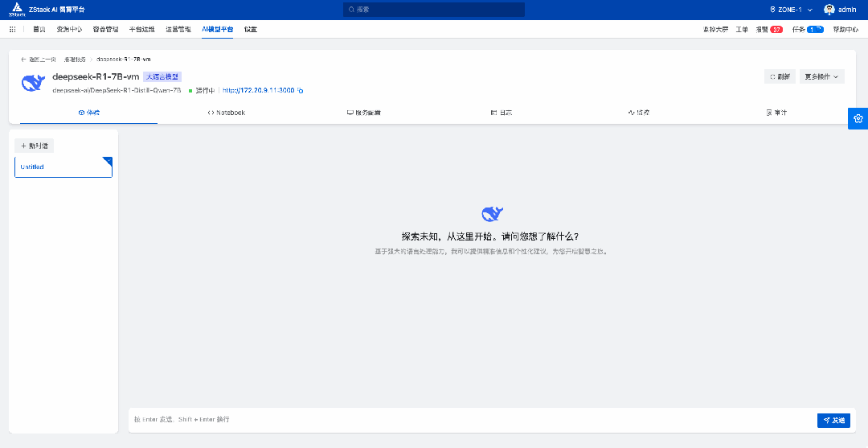Open the AI模型平台 navigation item
The width and height of the screenshot is (868, 448).
coord(218,29)
